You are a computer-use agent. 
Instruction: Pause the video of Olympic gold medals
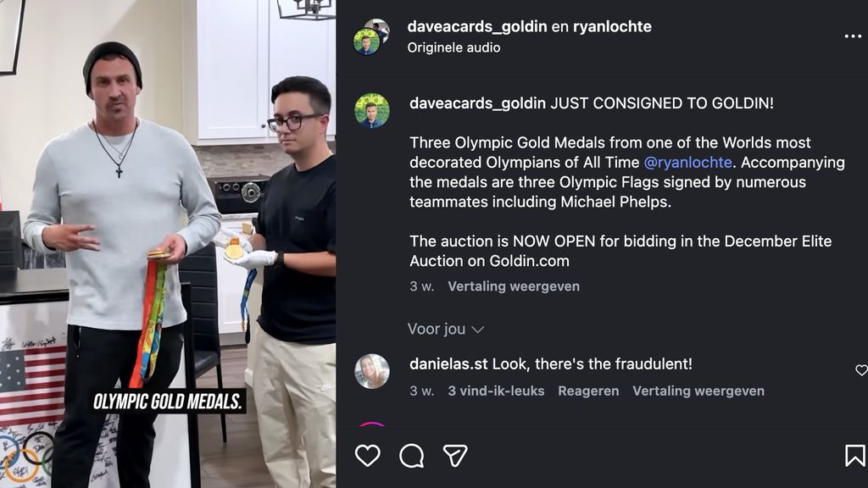(168, 244)
